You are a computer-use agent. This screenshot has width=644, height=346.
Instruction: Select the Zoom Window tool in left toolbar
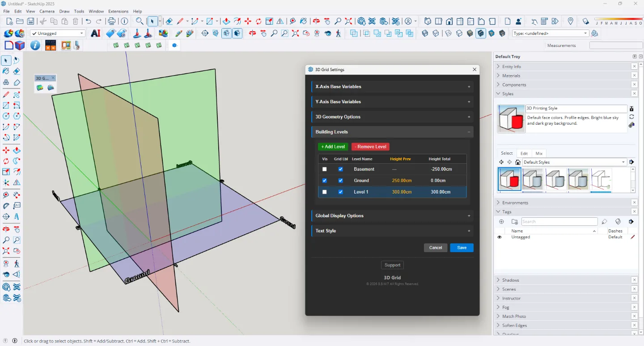[x=17, y=240]
